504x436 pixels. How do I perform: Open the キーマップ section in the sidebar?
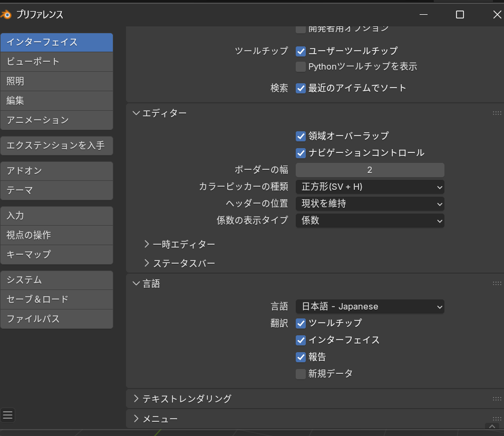(x=56, y=254)
